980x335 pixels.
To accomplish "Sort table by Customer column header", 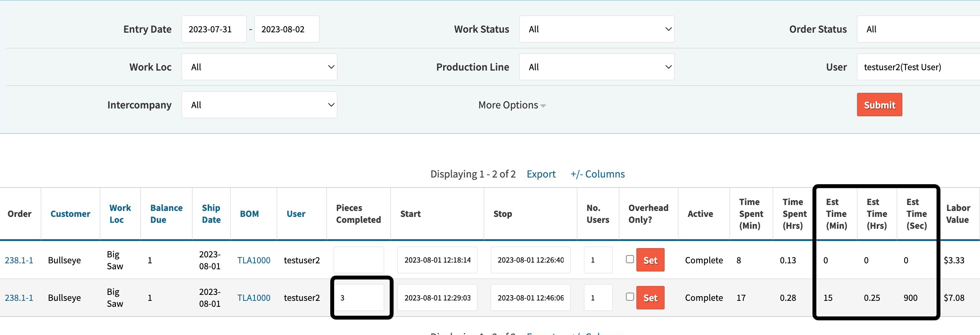I will click(70, 214).
